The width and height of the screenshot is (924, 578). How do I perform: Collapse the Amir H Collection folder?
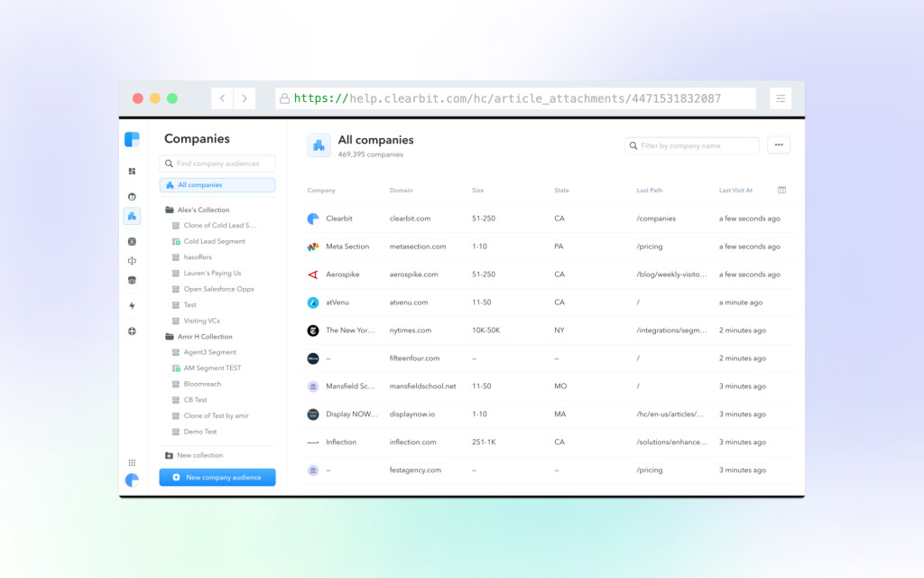coord(170,337)
